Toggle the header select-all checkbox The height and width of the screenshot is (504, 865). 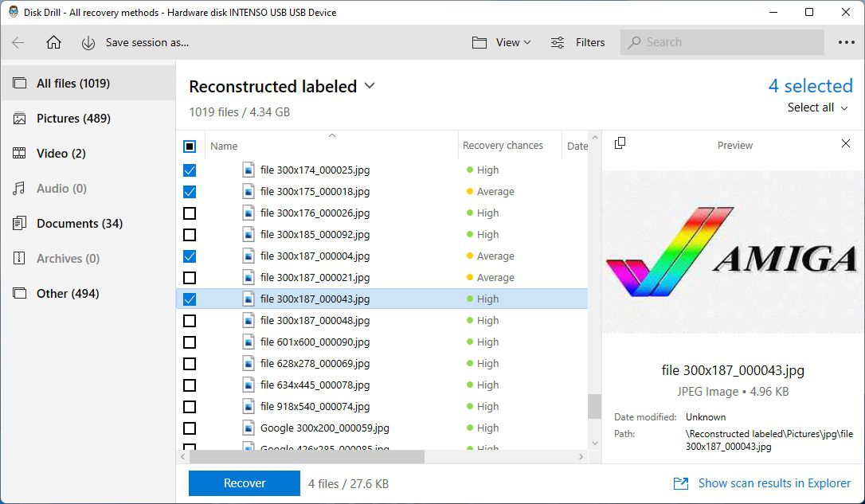coord(190,147)
